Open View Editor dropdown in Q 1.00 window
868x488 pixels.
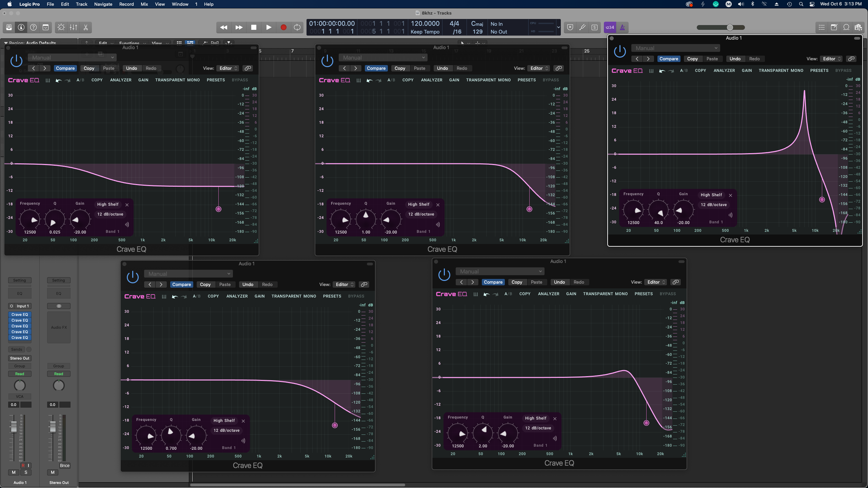(538, 68)
